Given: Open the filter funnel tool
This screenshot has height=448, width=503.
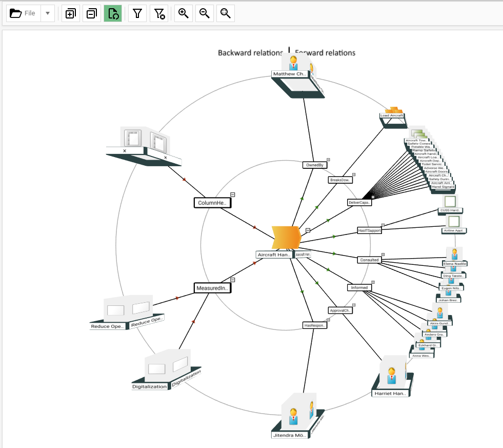Looking at the screenshot, I should [x=137, y=14].
